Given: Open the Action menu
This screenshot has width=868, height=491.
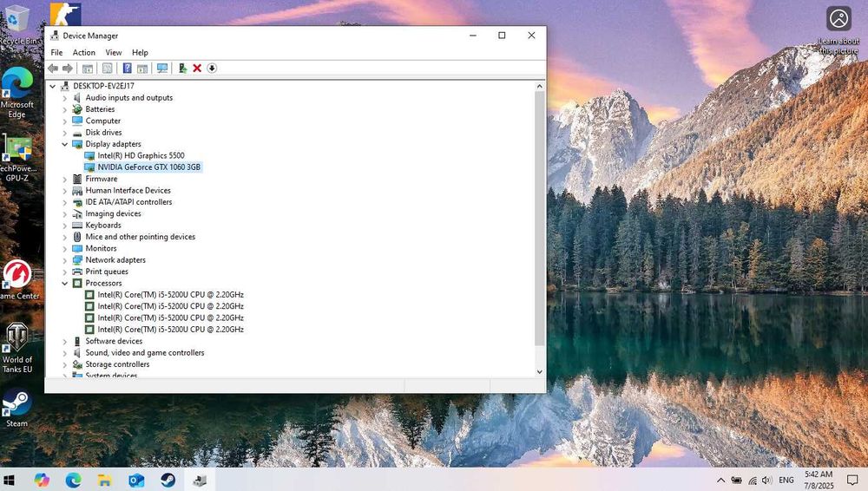Looking at the screenshot, I should click(83, 53).
